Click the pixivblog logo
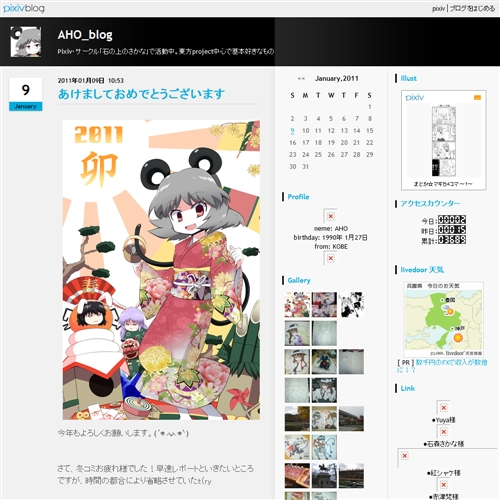Image resolution: width=500 pixels, height=500 pixels. click(24, 8)
